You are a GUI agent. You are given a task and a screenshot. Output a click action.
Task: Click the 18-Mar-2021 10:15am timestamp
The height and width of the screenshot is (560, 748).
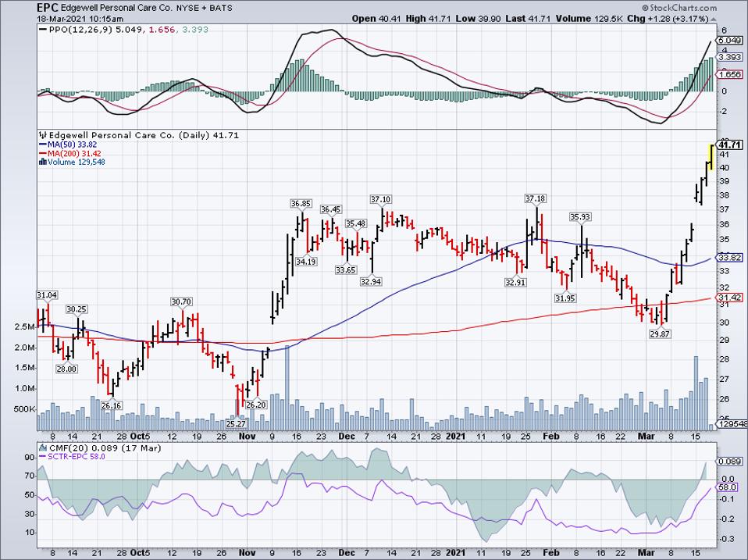[x=80, y=19]
